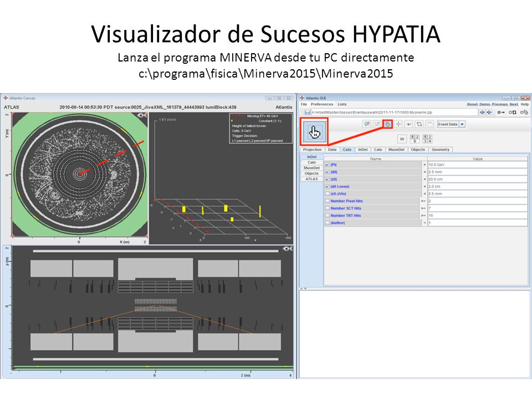
Task: Select the crosshair Synchro Cursors tool
Action: coord(398,124)
